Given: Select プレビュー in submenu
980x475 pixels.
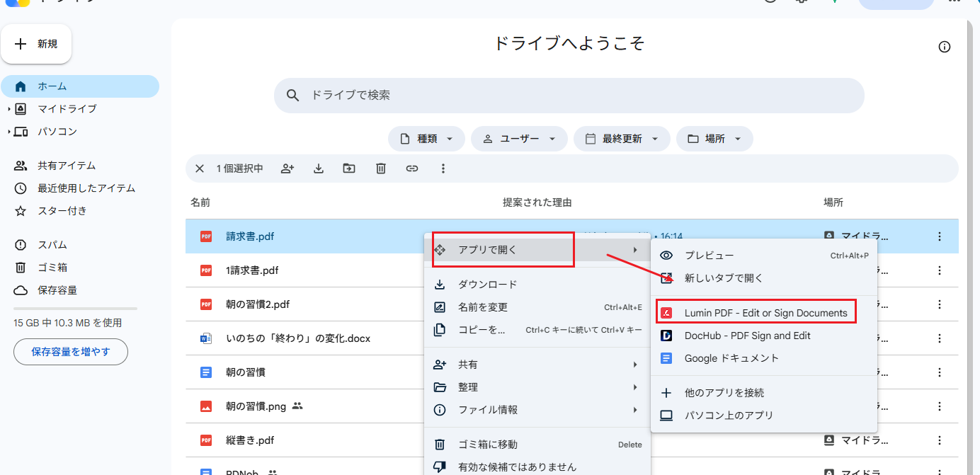Looking at the screenshot, I should coord(764,256).
